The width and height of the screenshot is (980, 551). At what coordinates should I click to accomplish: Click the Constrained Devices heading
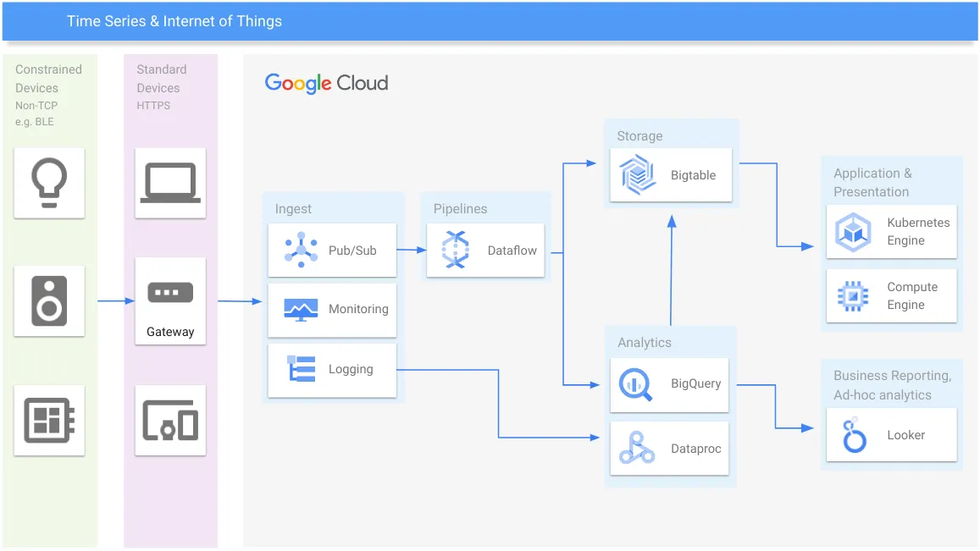coord(48,79)
